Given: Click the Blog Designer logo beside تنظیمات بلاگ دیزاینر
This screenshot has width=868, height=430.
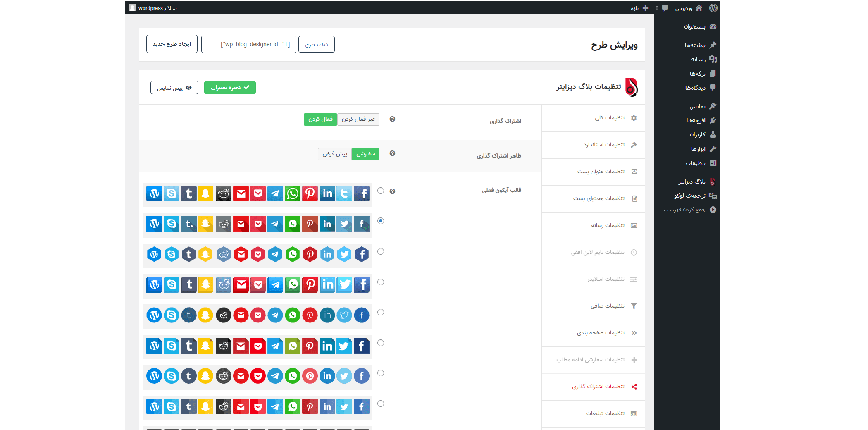Looking at the screenshot, I should [x=631, y=87].
